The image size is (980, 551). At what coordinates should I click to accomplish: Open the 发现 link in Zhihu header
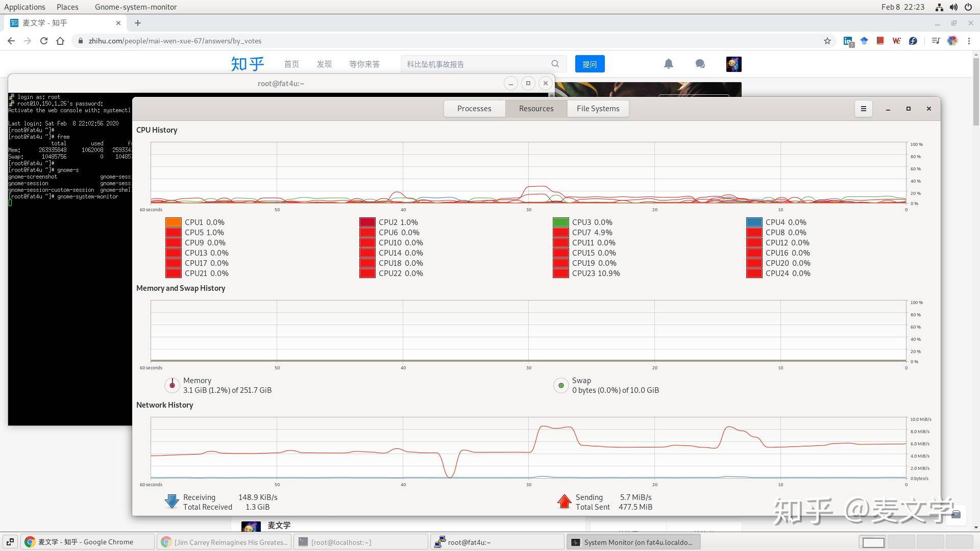pos(324,64)
